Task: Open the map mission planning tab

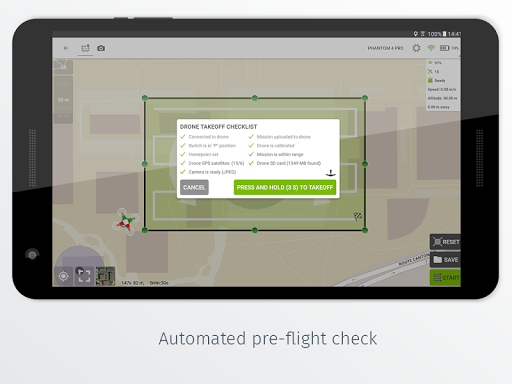Action: (86, 48)
